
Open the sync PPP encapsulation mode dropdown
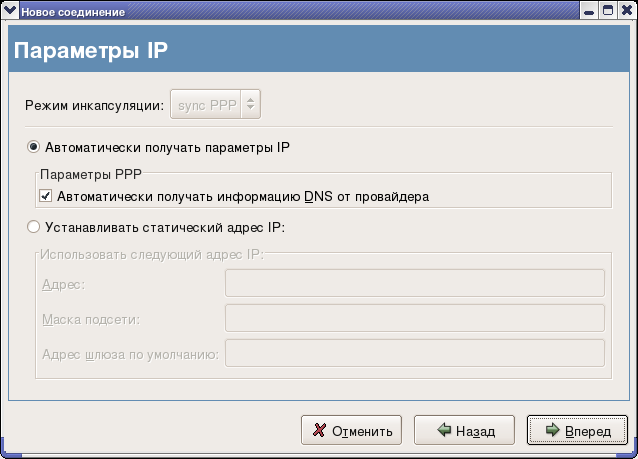point(215,105)
